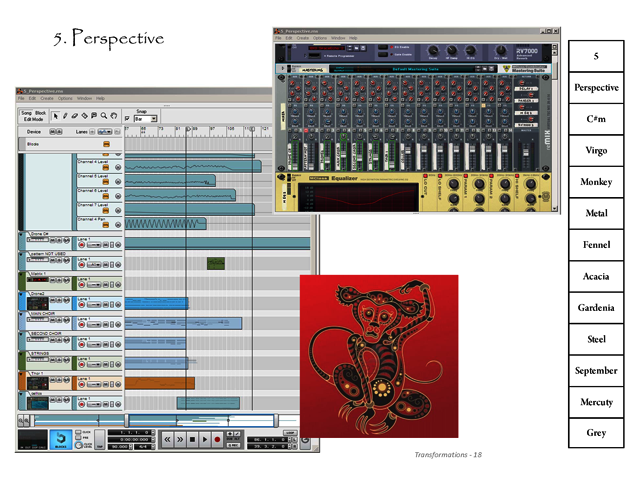This screenshot has width=640, height=480.
Task: Arm record on the Thor 1 lane
Action: [x=81, y=384]
